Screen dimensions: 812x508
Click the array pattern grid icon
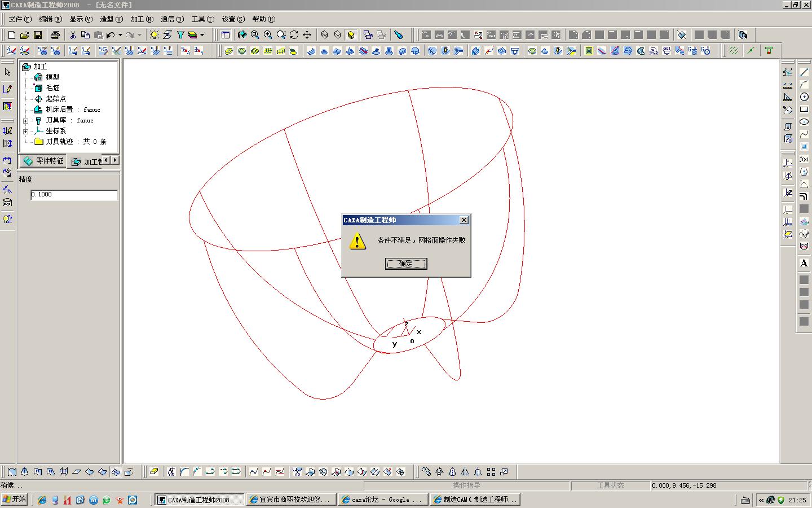click(491, 472)
